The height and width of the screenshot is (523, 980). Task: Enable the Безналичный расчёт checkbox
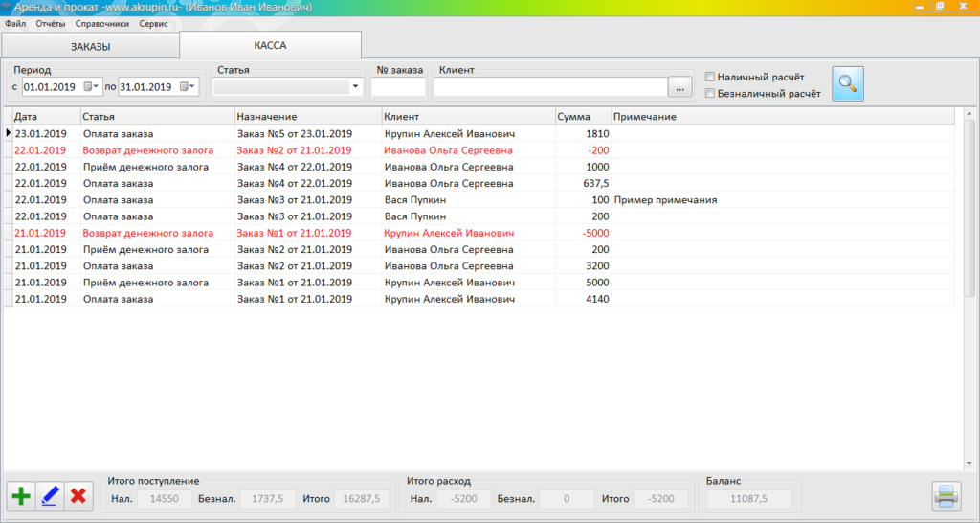coord(710,94)
